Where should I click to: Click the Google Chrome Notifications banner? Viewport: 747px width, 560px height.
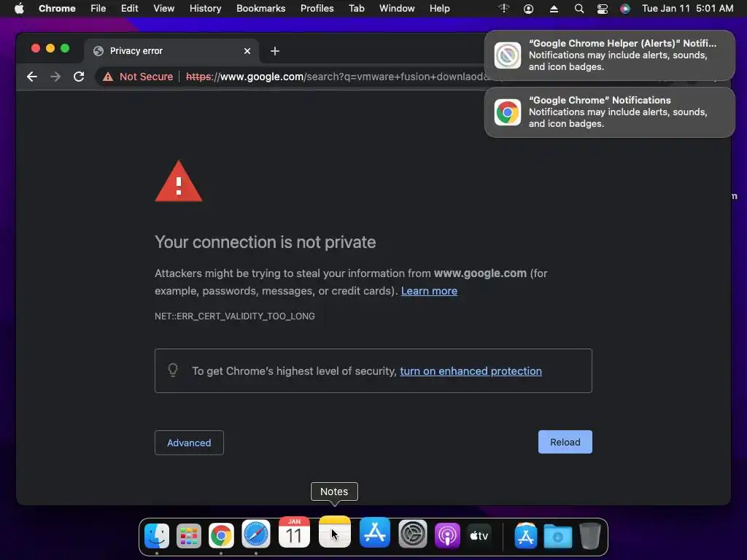click(x=610, y=112)
